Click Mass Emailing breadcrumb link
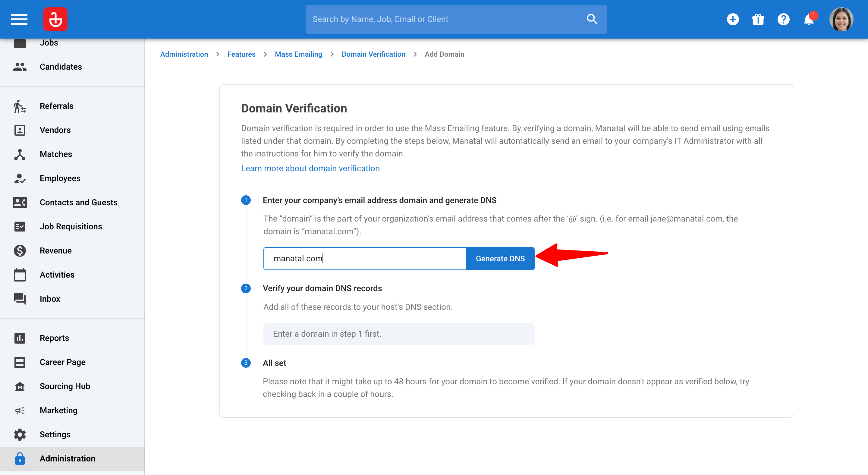 click(298, 54)
